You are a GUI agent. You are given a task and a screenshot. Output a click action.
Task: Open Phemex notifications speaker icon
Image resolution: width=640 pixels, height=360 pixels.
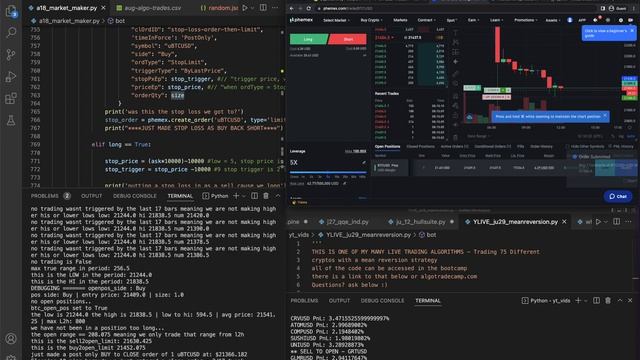coord(596,20)
